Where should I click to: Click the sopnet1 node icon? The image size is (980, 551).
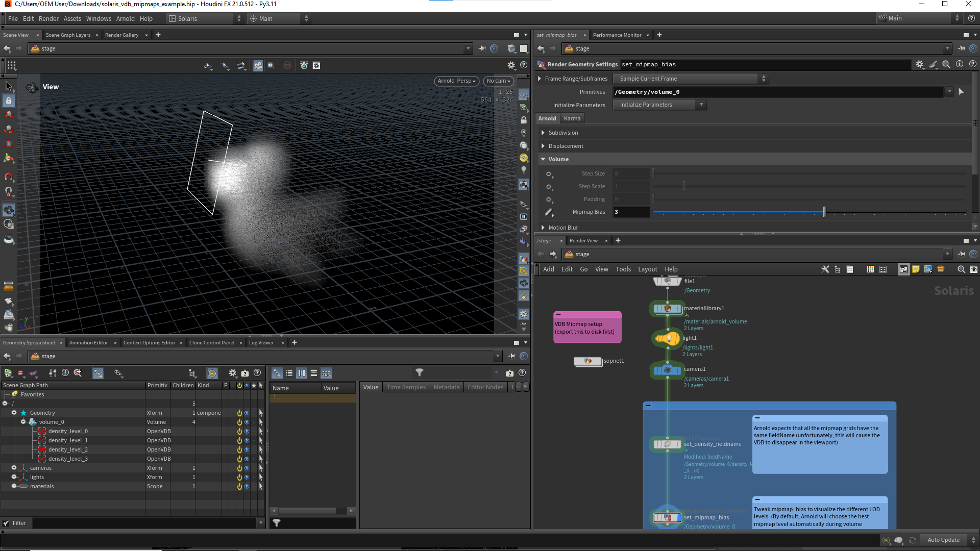pos(588,361)
